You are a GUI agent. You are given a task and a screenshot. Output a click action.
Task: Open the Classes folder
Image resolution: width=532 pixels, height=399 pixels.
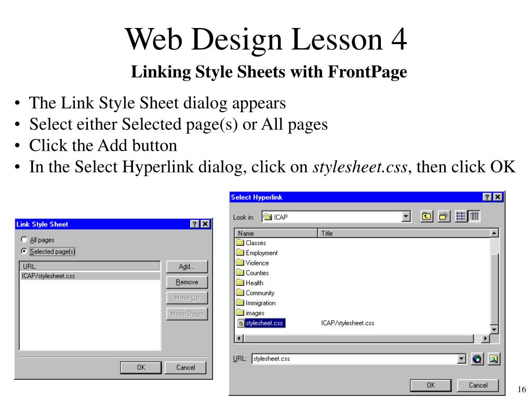[x=251, y=243]
